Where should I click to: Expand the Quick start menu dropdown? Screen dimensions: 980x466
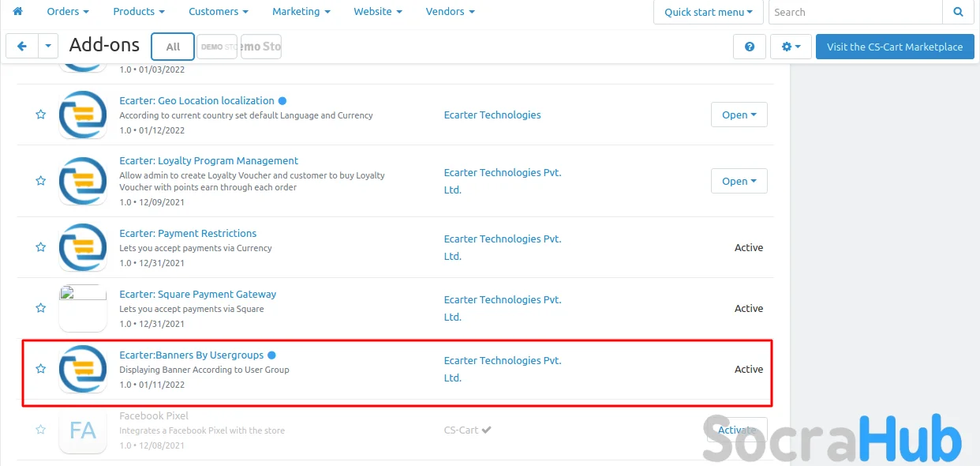click(x=708, y=12)
